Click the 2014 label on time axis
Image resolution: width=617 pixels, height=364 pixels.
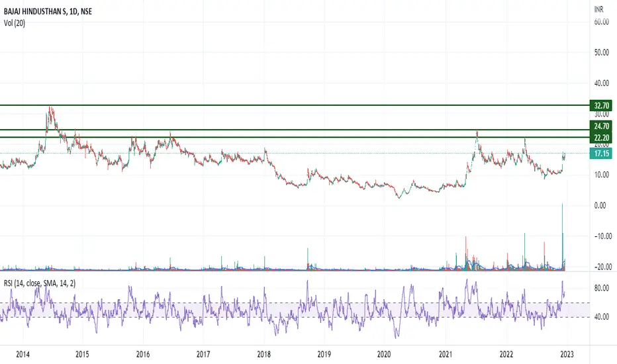point(23,354)
